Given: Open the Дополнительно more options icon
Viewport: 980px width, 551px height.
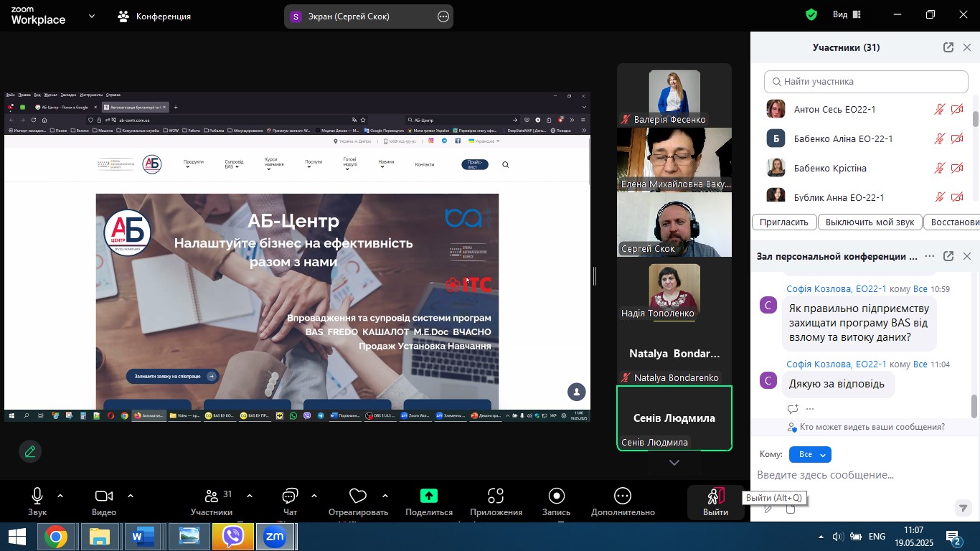Looking at the screenshot, I should [623, 496].
